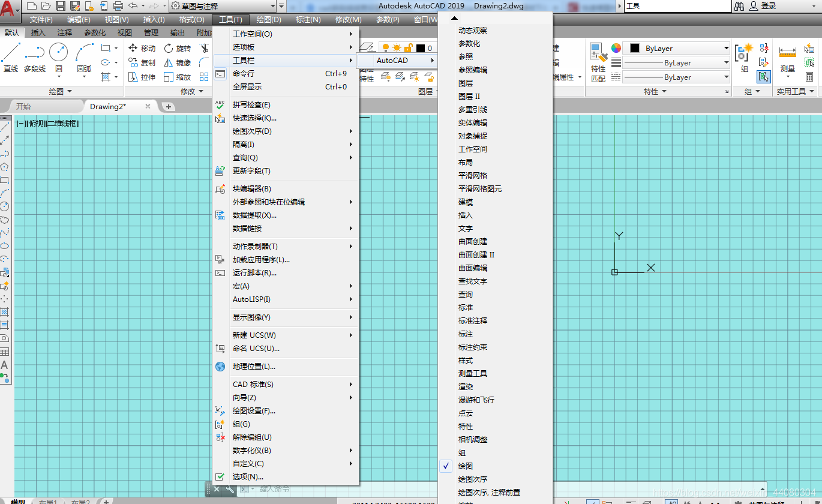Click the 旋转 (Rotate) tool

point(178,48)
